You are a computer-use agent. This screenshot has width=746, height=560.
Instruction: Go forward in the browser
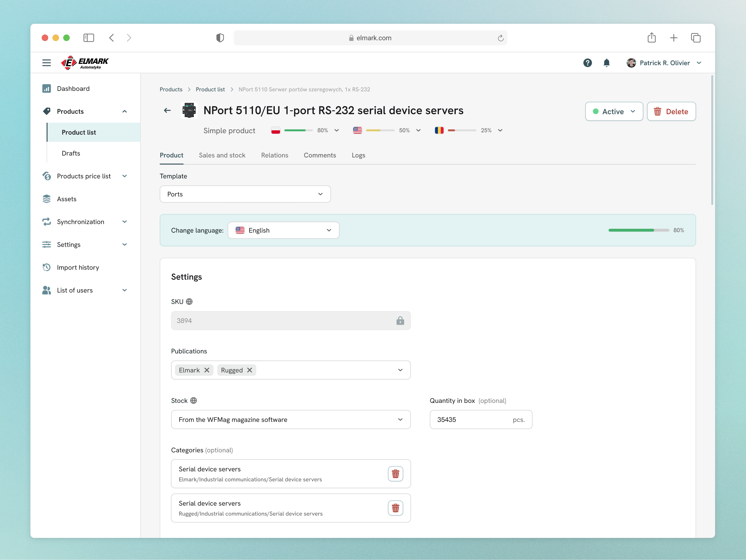coord(129,38)
